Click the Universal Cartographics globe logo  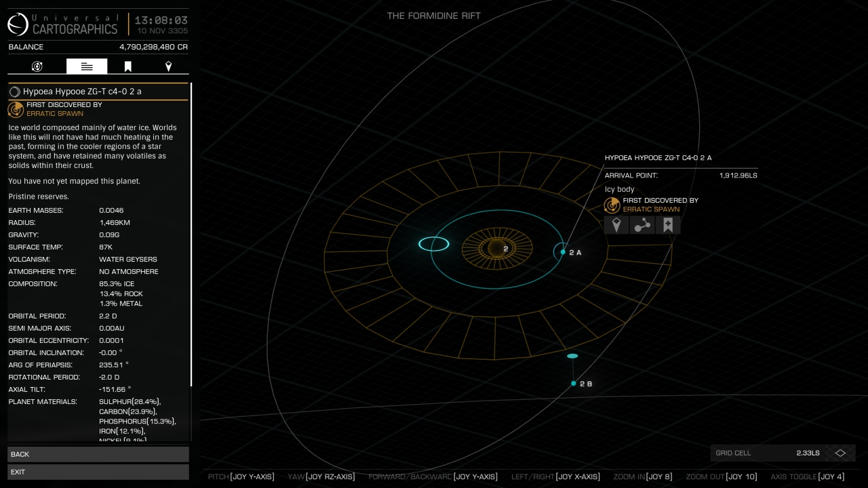tap(18, 24)
